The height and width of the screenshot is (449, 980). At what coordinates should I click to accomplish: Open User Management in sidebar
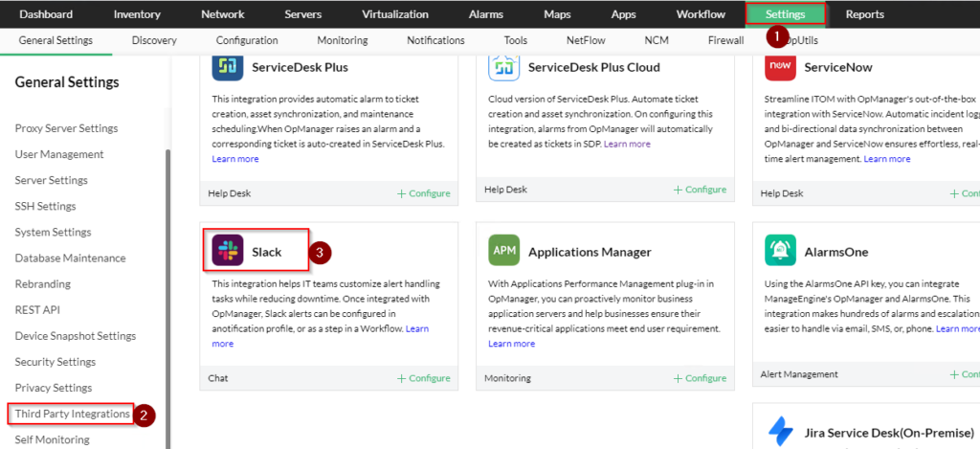coord(59,154)
